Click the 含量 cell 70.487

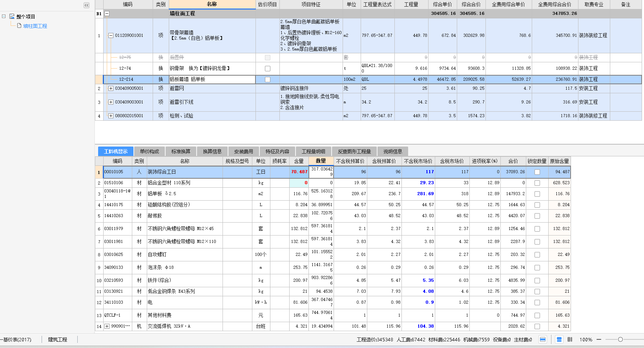click(299, 172)
